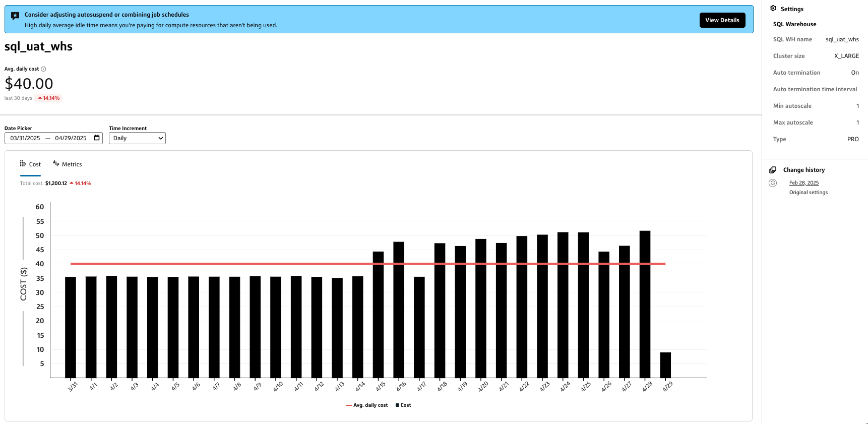Viewport: 868px width, 424px height.
Task: Open the Feb 28, 2025 change link
Action: coord(804,183)
